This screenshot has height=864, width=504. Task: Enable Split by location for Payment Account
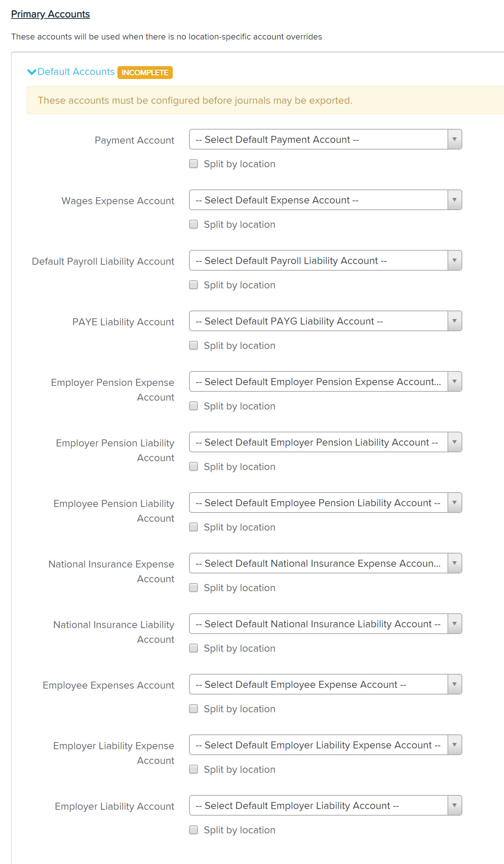[x=193, y=164]
